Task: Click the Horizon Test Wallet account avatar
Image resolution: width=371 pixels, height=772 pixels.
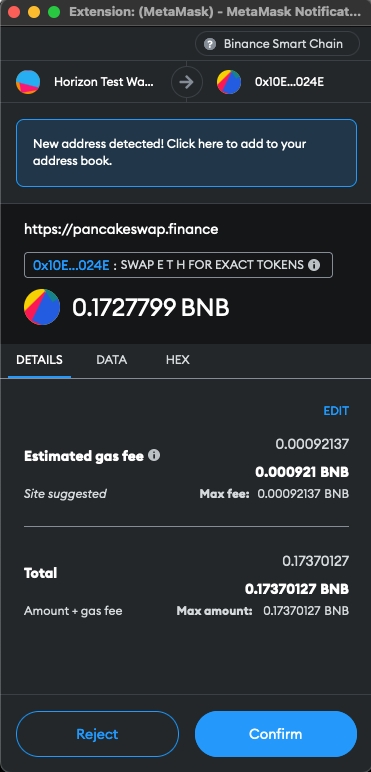Action: tap(28, 82)
